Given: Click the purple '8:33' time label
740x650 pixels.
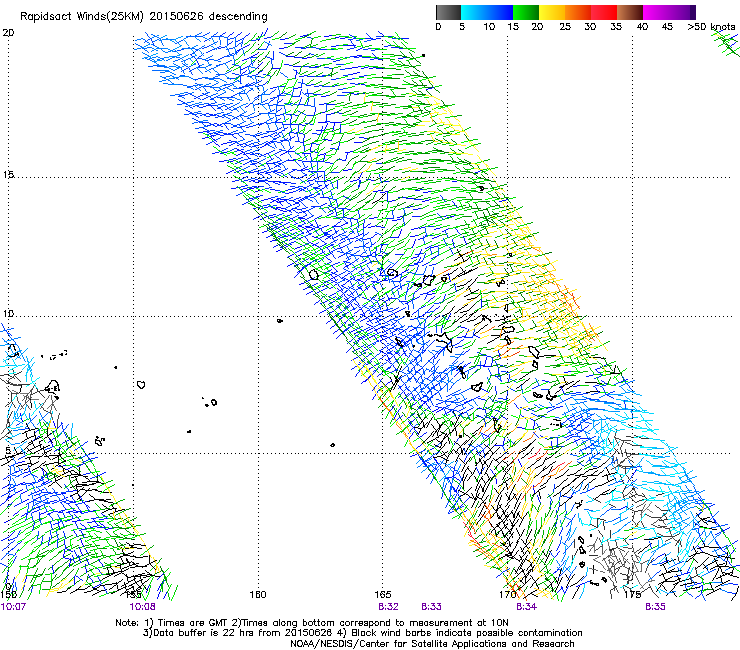Looking at the screenshot, I should click(x=431, y=607).
